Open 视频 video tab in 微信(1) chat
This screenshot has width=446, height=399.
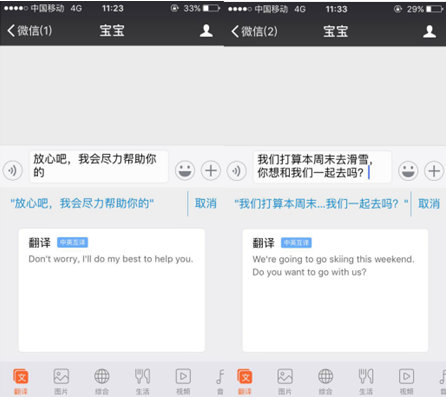(x=183, y=381)
